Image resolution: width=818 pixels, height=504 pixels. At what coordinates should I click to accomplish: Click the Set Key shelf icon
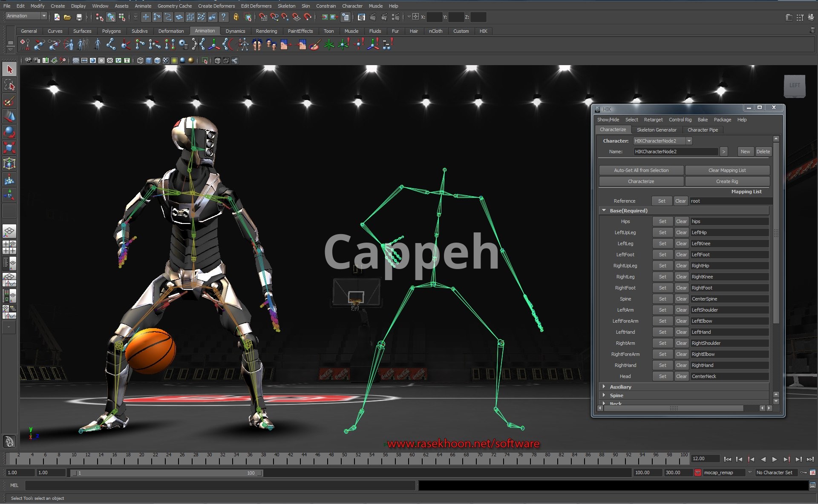[25, 44]
